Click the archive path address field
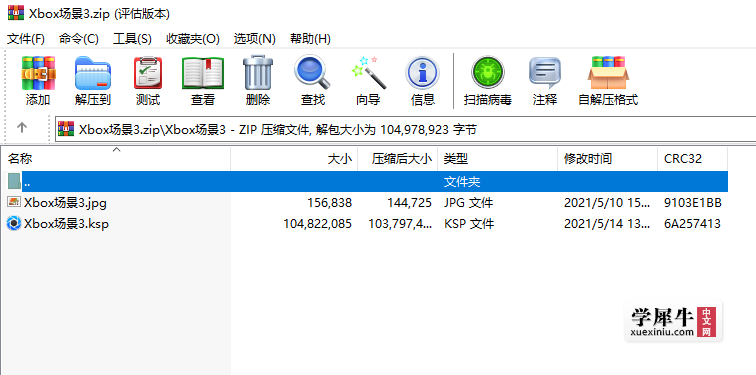Image resolution: width=756 pixels, height=375 pixels. (x=405, y=129)
